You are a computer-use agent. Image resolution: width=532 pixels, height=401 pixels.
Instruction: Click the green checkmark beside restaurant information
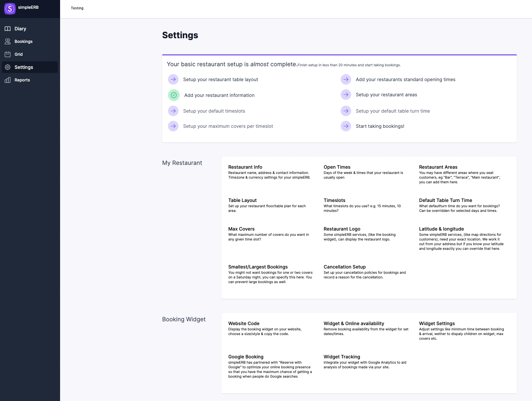point(174,95)
